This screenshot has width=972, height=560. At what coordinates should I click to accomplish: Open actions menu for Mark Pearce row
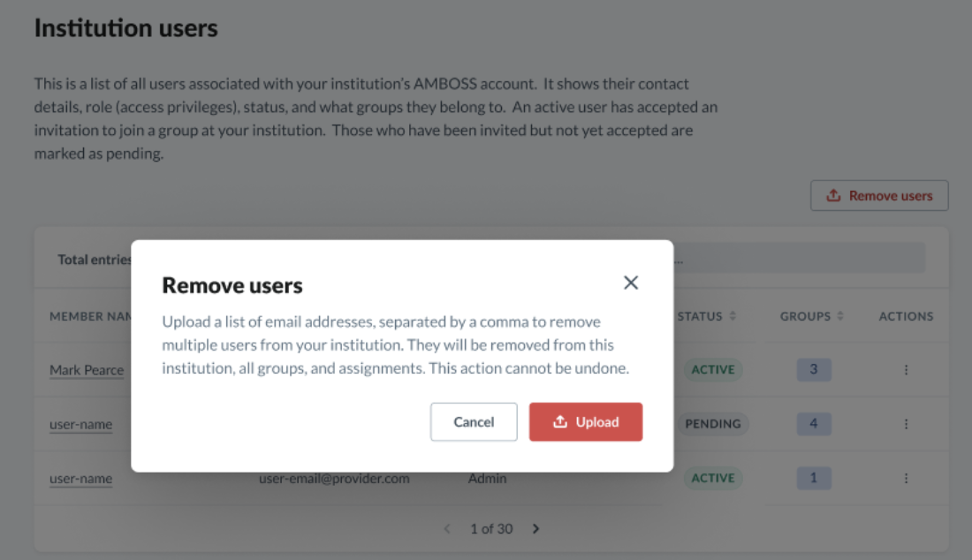pos(906,370)
